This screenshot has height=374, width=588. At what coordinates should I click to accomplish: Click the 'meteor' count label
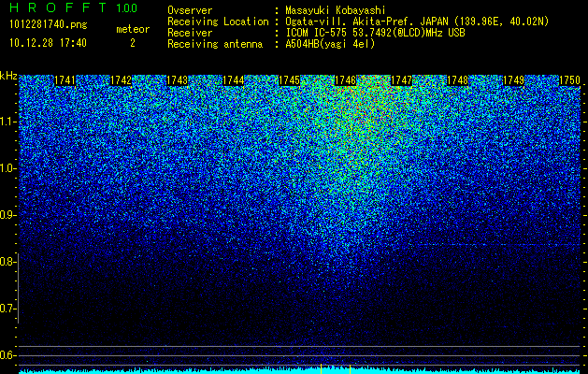(133, 29)
